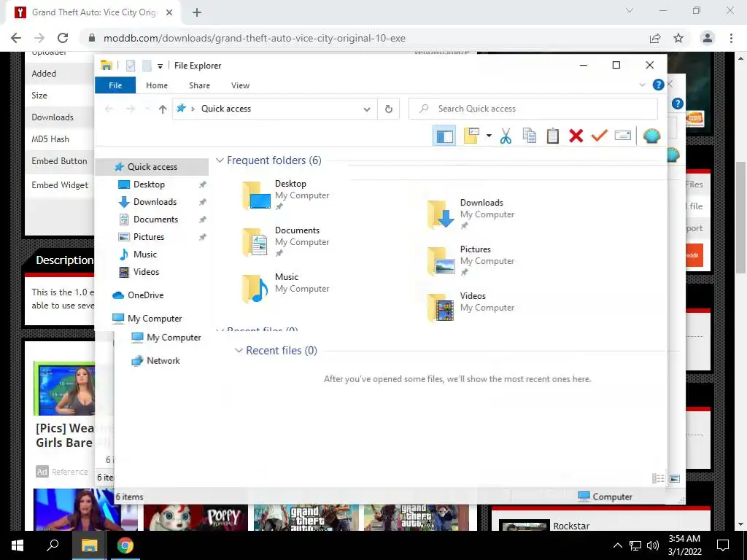Click New folder icon in title bar
The height and width of the screenshot is (560, 747).
[147, 66]
